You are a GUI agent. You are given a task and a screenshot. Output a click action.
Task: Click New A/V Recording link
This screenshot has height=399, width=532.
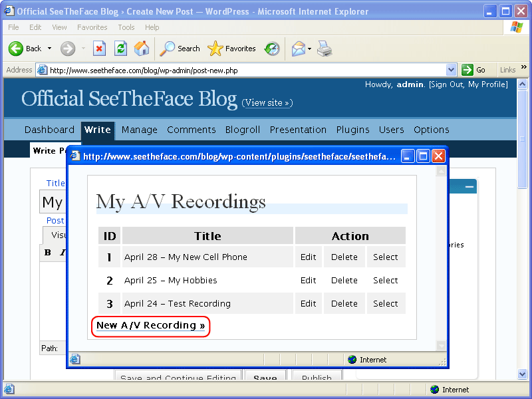(151, 325)
